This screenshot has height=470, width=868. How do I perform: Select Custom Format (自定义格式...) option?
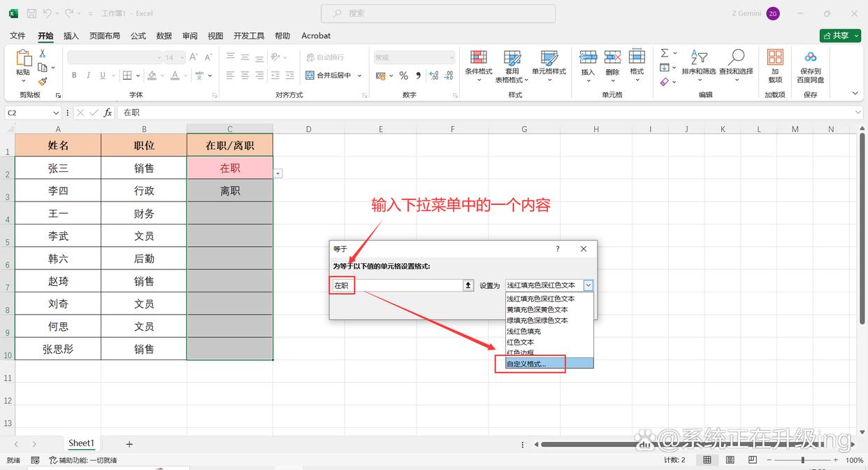pos(549,364)
